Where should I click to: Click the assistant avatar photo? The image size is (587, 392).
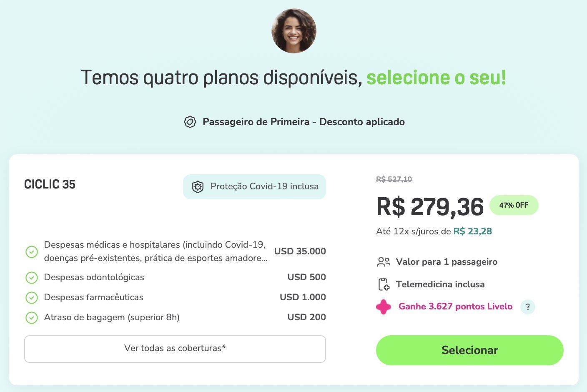tap(294, 31)
